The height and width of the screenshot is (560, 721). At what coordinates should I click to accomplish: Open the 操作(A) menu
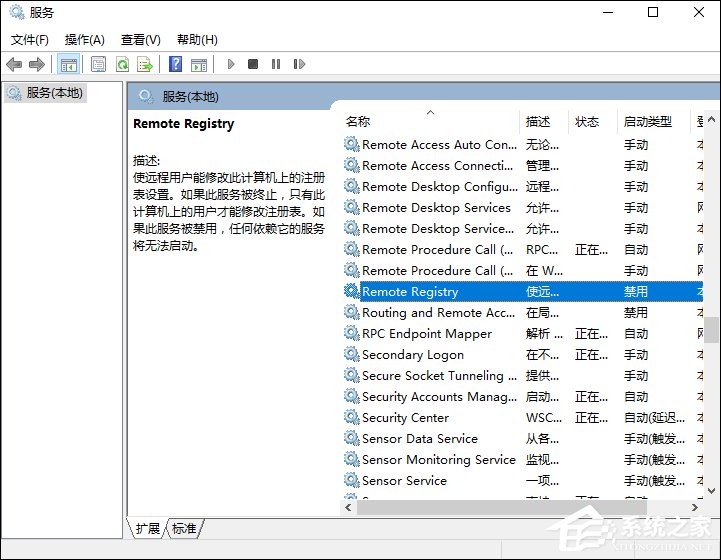click(x=85, y=40)
